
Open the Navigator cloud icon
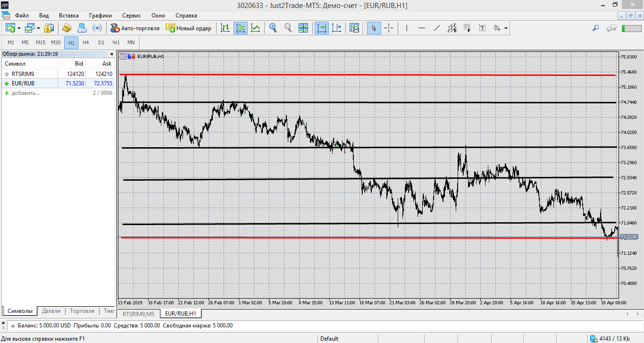coord(82,28)
